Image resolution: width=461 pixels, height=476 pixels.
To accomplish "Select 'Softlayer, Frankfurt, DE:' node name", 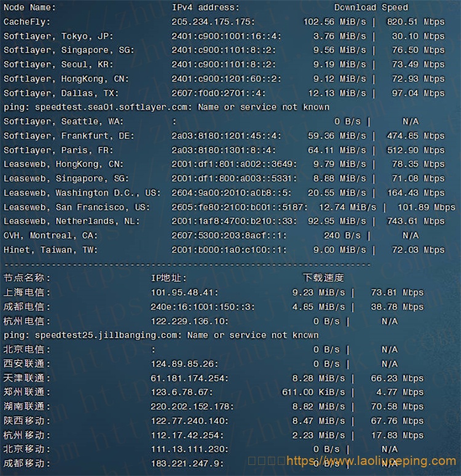I will [69, 136].
